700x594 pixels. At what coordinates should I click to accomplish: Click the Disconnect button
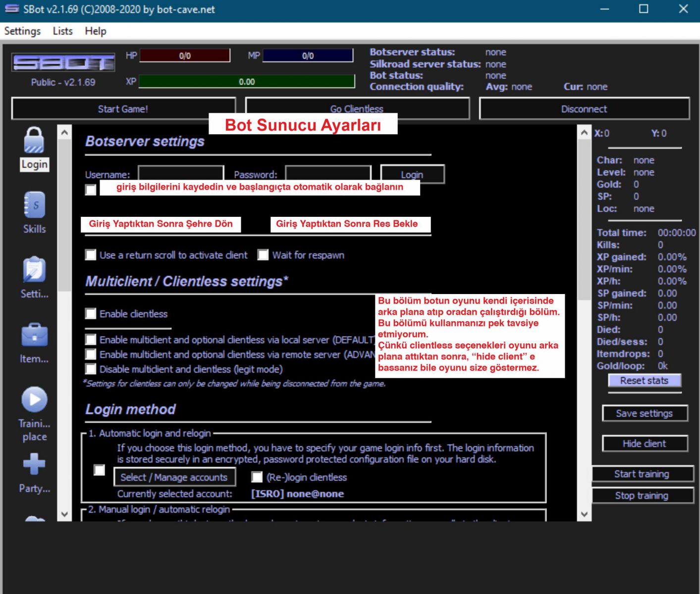(x=584, y=108)
